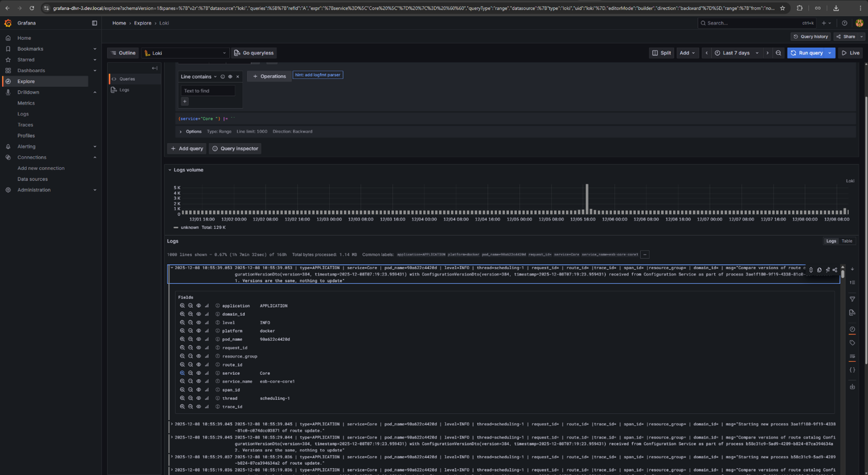
Task: Toggle eye visibility for service_name field
Action: (198, 381)
